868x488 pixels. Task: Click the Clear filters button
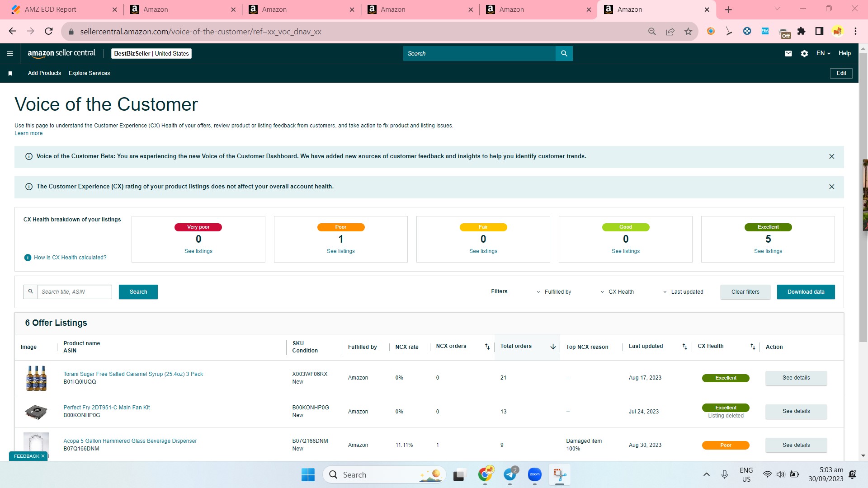[x=745, y=292]
